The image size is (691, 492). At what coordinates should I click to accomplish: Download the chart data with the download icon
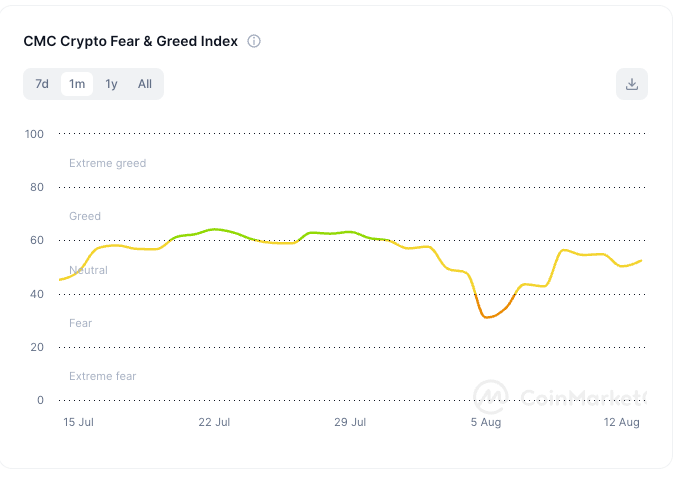click(x=632, y=84)
